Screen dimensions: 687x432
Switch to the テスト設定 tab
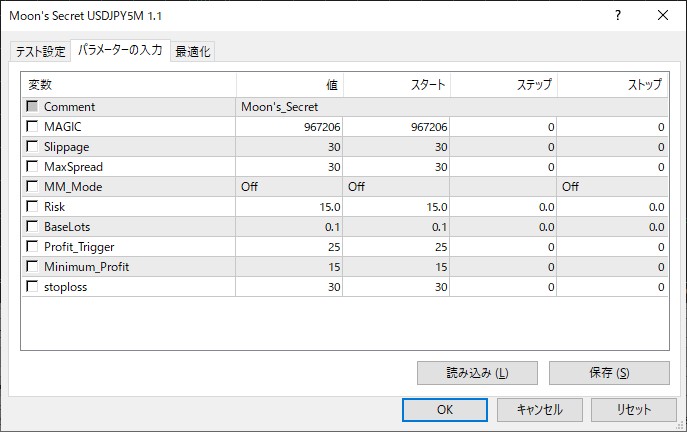coord(41,52)
